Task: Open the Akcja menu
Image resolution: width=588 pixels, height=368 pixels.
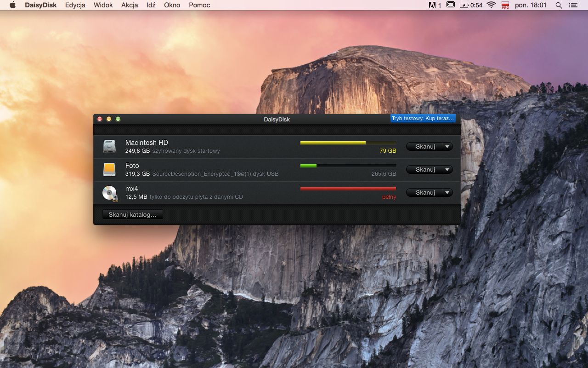Action: tap(130, 5)
